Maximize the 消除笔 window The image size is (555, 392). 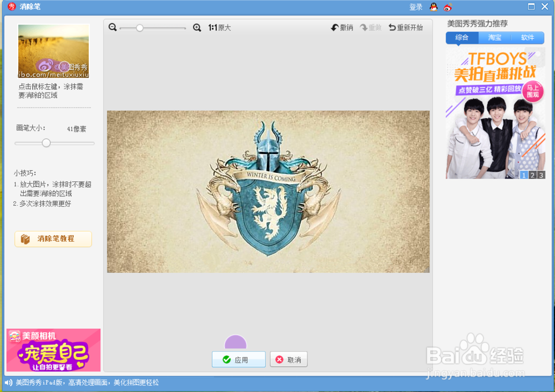pyautogui.click(x=531, y=6)
